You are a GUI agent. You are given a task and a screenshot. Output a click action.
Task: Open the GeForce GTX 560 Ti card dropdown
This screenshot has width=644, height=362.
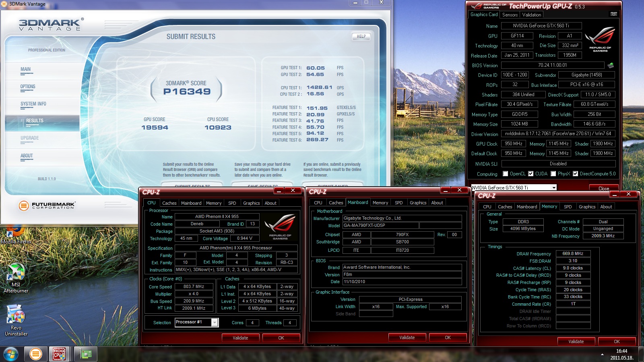coord(554,188)
